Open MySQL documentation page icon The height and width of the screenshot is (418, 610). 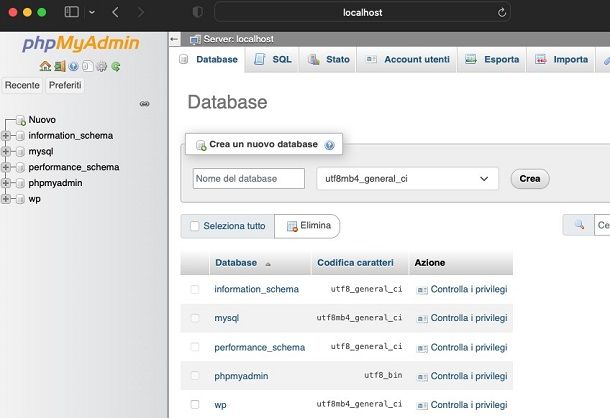tap(88, 66)
